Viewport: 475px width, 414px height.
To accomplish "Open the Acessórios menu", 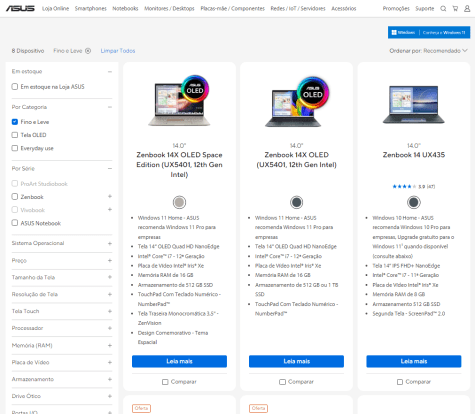I will pos(344,9).
